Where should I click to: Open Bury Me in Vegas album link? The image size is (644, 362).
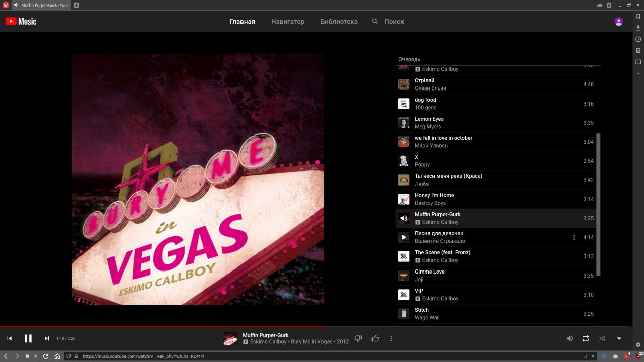tap(311, 342)
